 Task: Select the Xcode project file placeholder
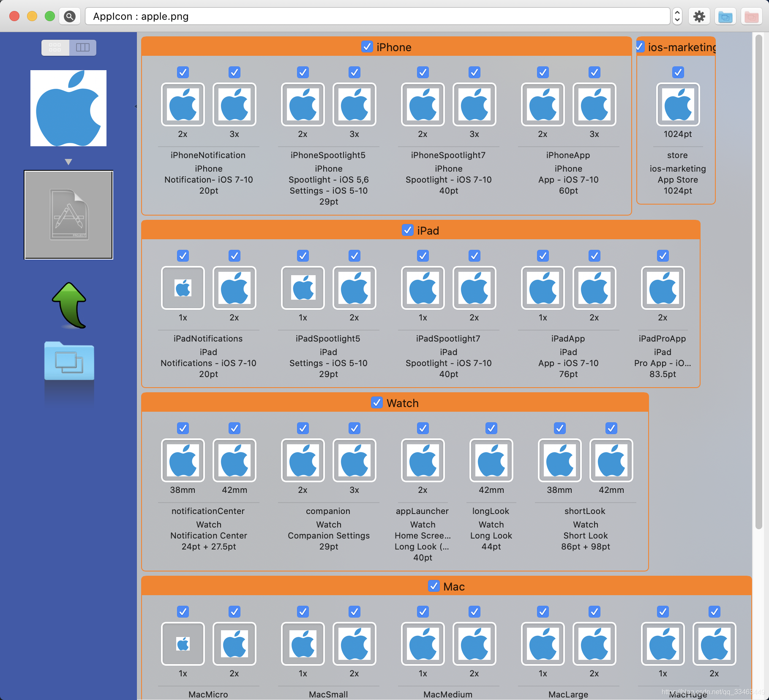(68, 215)
